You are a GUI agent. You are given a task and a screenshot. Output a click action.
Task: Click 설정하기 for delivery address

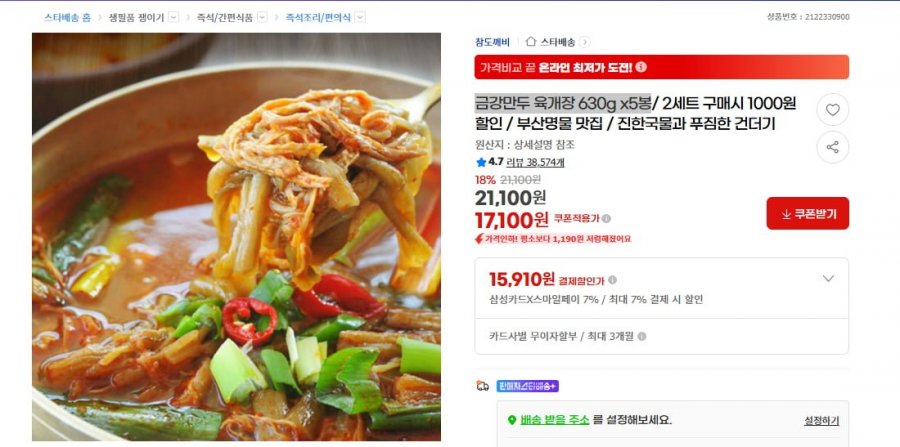click(821, 421)
